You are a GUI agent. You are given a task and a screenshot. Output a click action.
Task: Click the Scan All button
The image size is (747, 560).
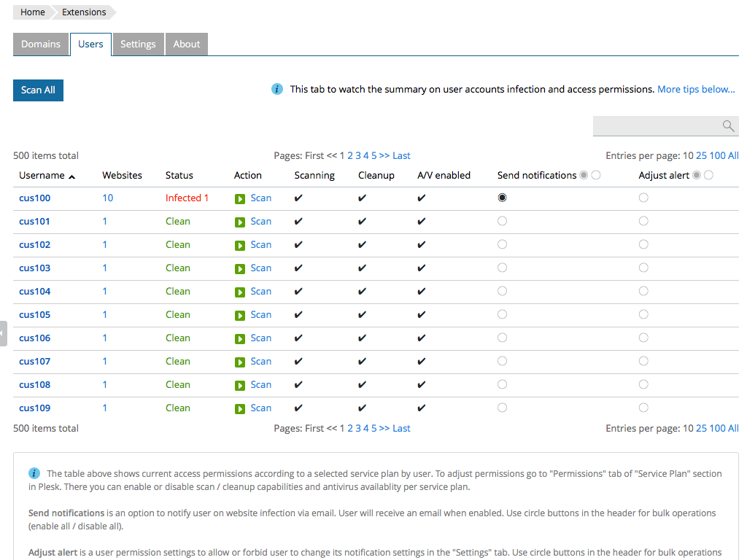[x=38, y=90]
